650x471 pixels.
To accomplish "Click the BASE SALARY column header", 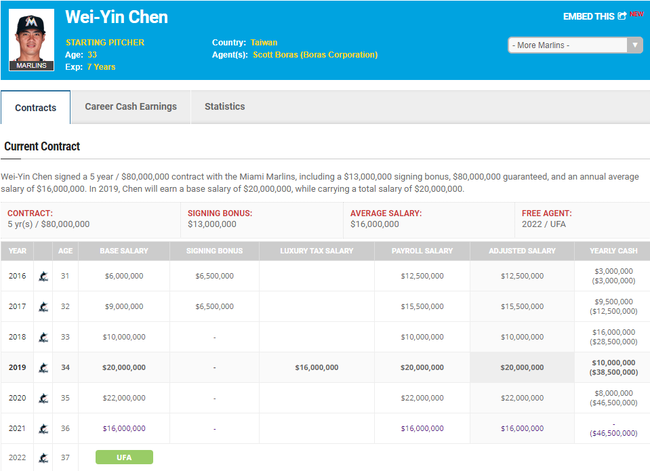I will point(124,251).
